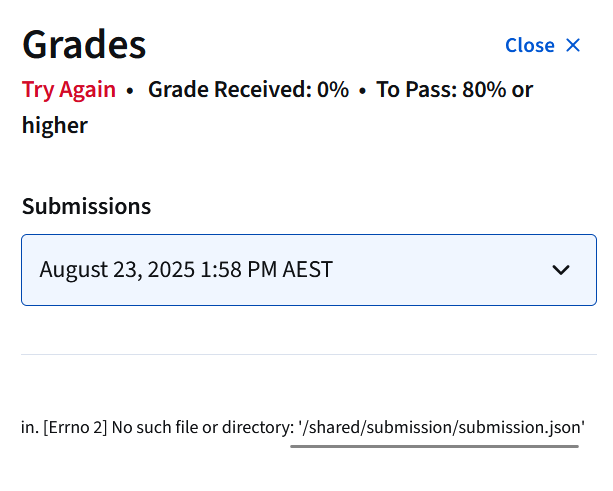The height and width of the screenshot is (491, 613).
Task: Click the AEST timezone text in the dropdown
Action: pyautogui.click(x=307, y=270)
